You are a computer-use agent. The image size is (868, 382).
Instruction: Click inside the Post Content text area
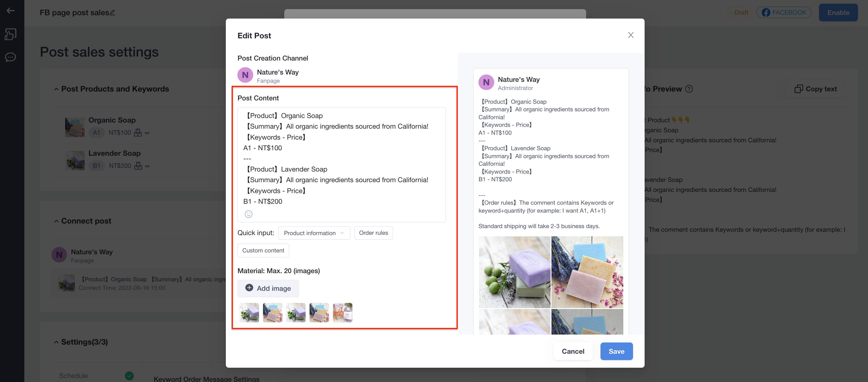click(x=341, y=165)
